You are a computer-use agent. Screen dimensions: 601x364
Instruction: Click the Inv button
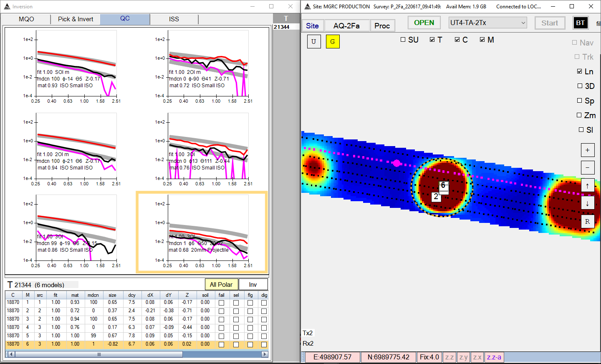click(253, 284)
